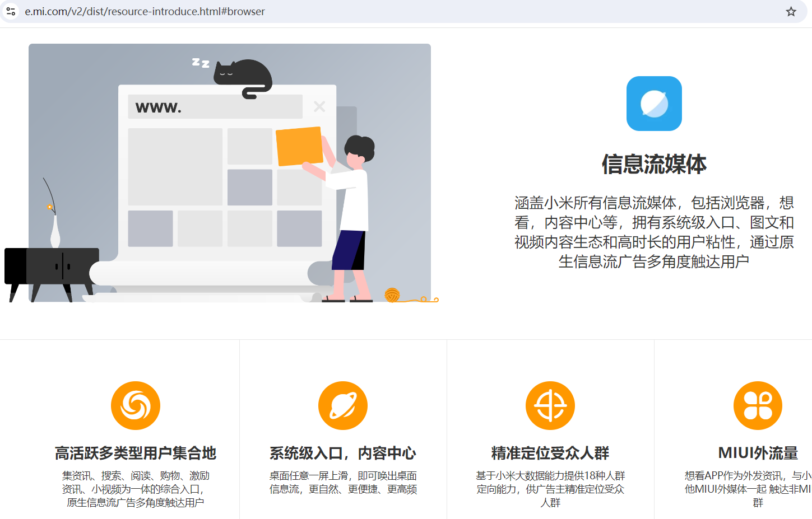Click the 精准定位受众人群 heading

(x=550, y=453)
